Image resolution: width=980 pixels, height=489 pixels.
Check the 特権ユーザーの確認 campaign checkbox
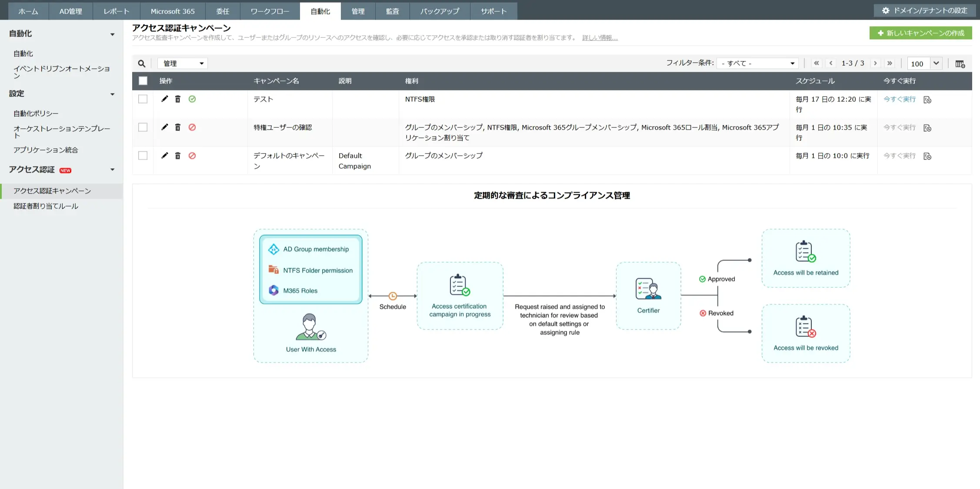point(143,127)
